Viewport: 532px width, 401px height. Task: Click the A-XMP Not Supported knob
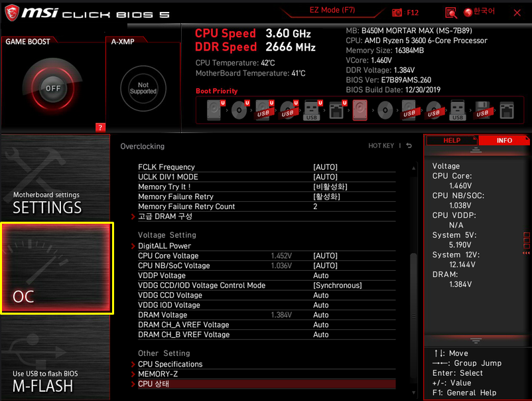coord(143,88)
